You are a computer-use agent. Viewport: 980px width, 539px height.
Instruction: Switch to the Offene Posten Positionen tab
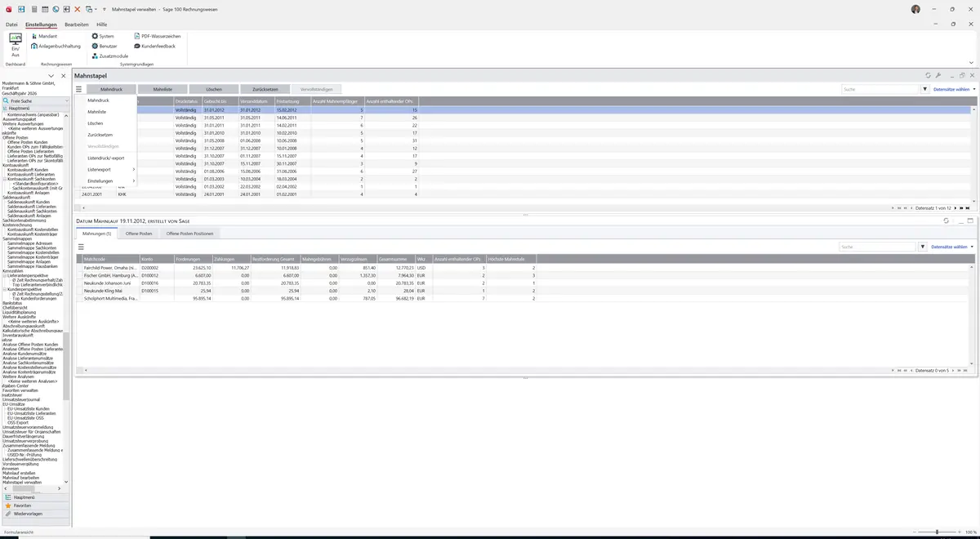190,234
